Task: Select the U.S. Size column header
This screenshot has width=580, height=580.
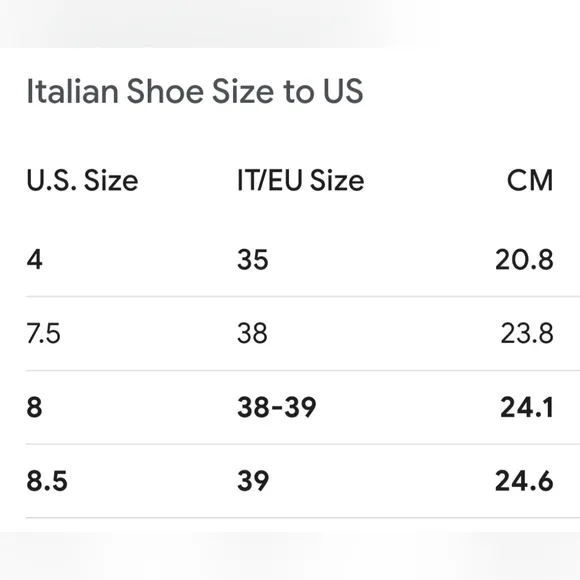Action: coord(82,181)
